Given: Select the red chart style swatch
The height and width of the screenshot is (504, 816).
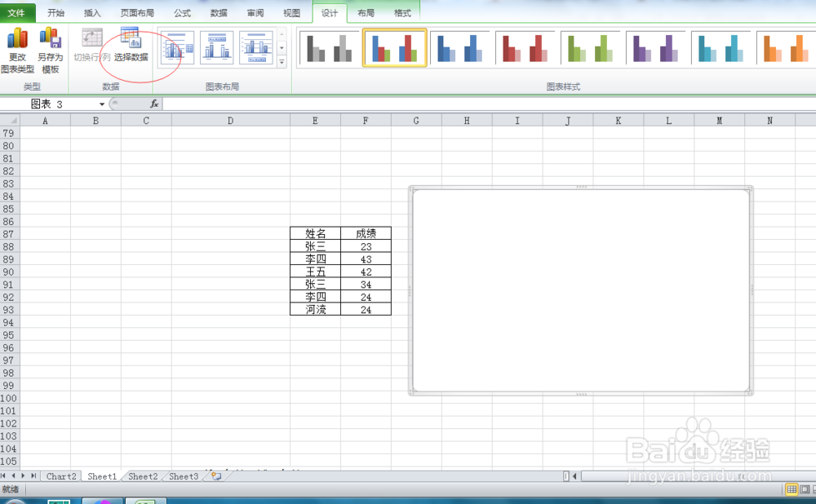Looking at the screenshot, I should point(525,48).
